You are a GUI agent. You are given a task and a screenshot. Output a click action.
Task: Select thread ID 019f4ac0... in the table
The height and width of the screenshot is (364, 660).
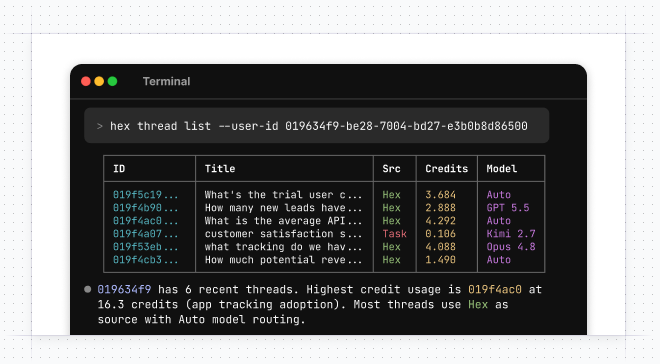(x=146, y=221)
